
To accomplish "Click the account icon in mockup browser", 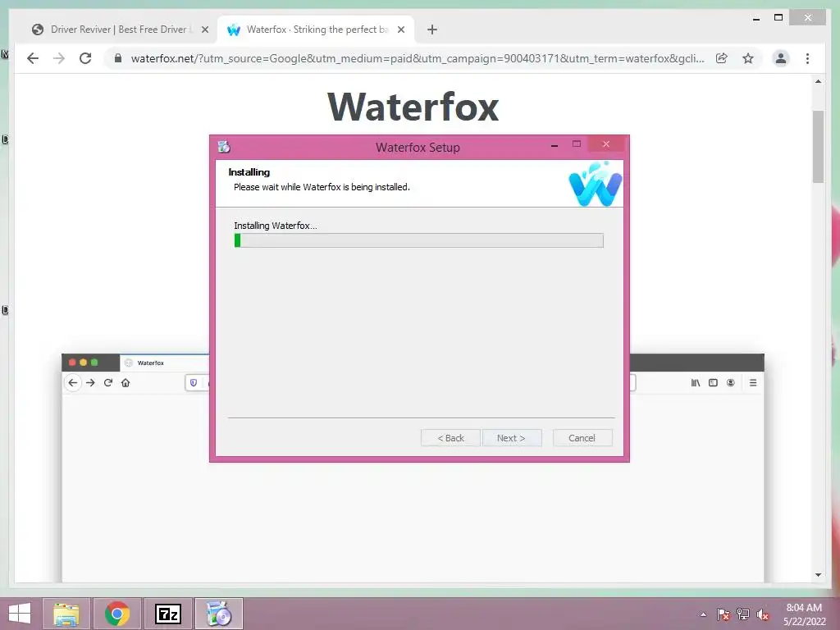I will click(731, 382).
